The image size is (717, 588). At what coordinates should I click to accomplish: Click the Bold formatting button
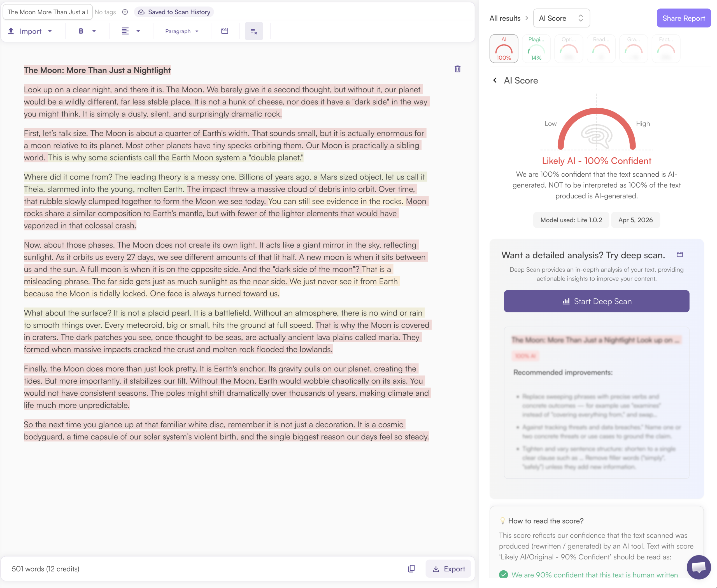click(81, 31)
